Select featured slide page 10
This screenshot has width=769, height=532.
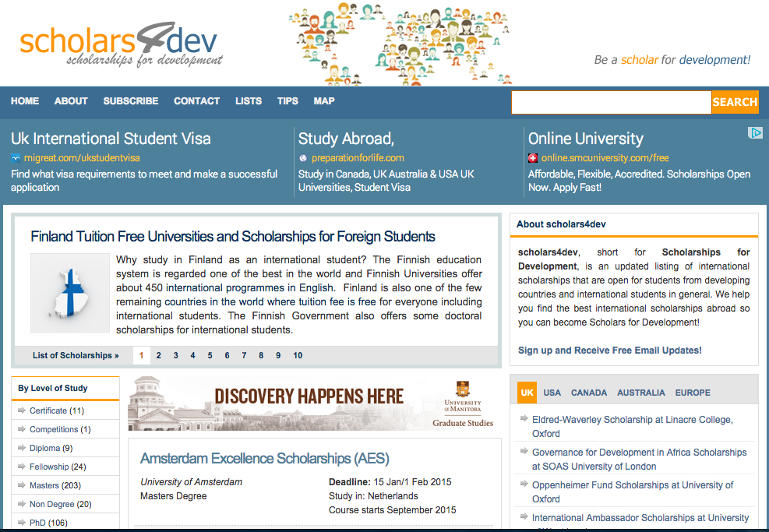tap(298, 355)
